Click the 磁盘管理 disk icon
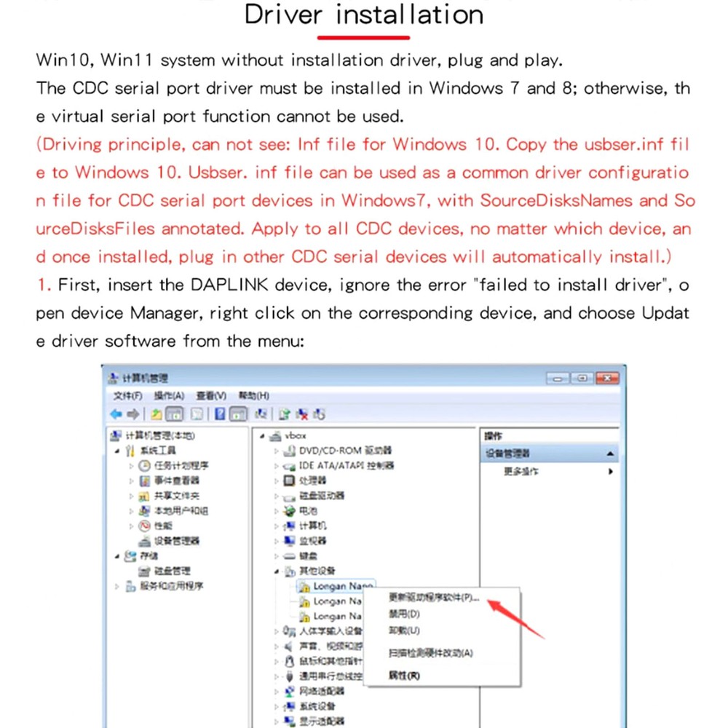This screenshot has height=728, width=728. pos(144,571)
